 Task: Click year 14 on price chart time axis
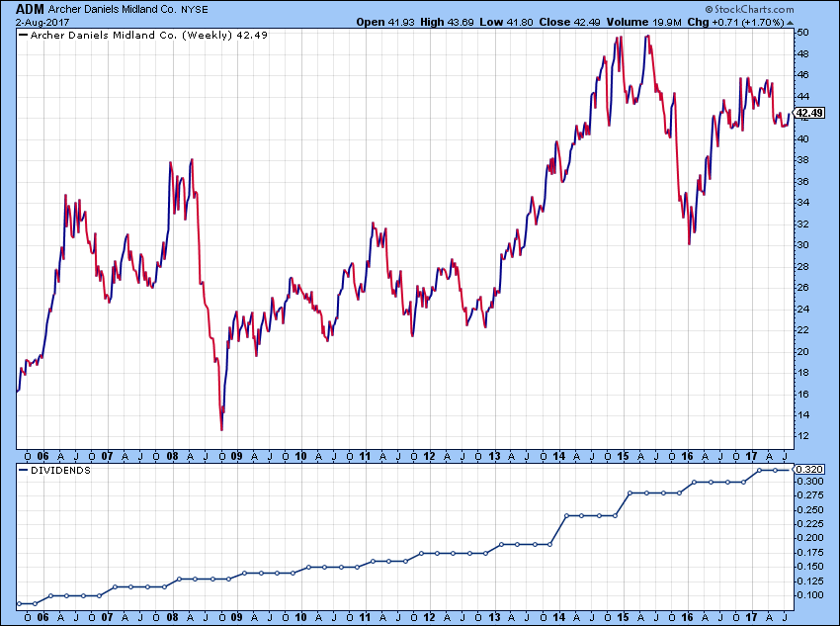tap(558, 457)
